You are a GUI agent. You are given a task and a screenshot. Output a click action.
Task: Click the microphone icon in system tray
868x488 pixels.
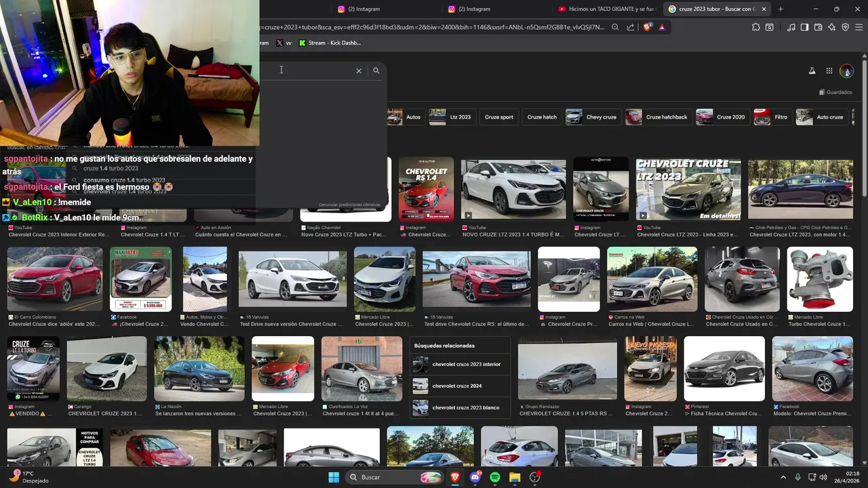(797, 477)
